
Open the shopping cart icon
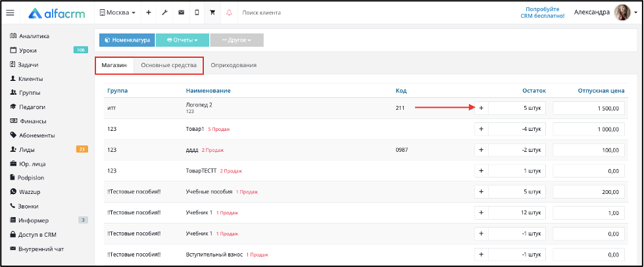pyautogui.click(x=212, y=12)
